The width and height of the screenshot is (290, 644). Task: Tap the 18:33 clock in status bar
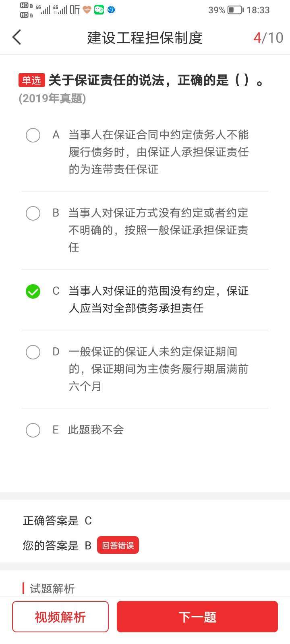coord(258,10)
